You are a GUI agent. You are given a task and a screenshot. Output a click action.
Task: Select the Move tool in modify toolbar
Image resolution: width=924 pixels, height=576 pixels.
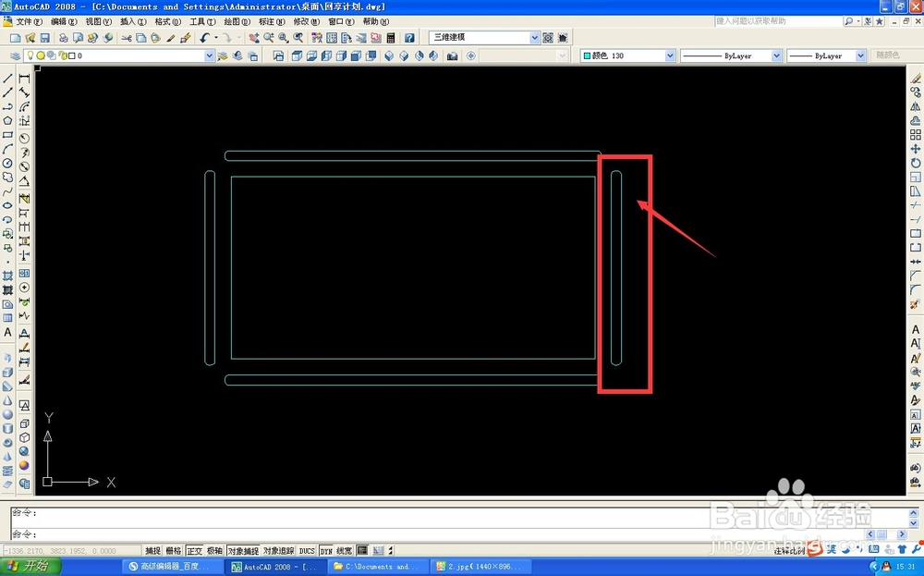tap(915, 149)
